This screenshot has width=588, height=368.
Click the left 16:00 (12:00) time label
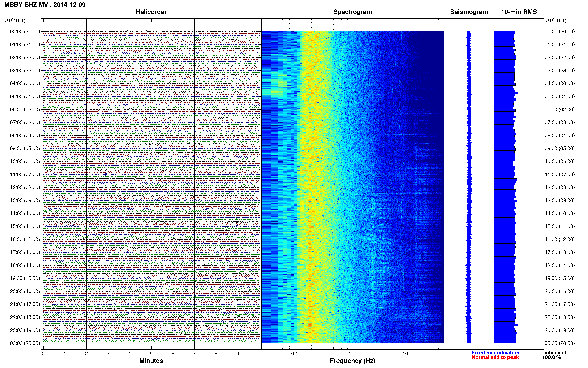click(x=25, y=239)
